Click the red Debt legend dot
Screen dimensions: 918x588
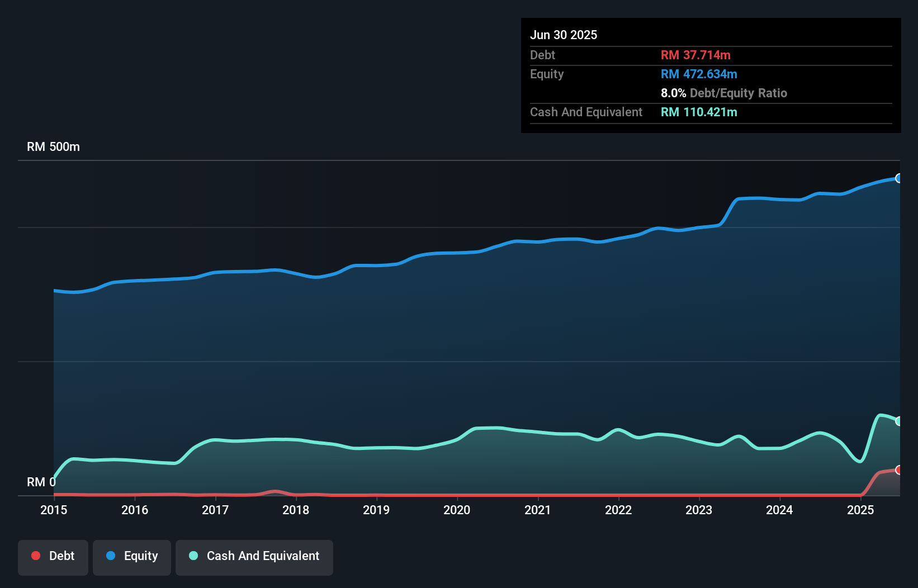[x=36, y=556]
